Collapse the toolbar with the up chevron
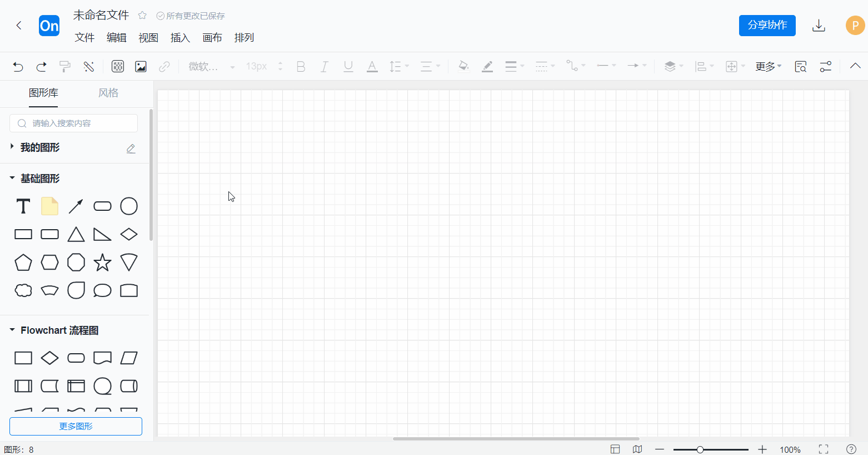Screen dimensions: 868x455 point(855,66)
